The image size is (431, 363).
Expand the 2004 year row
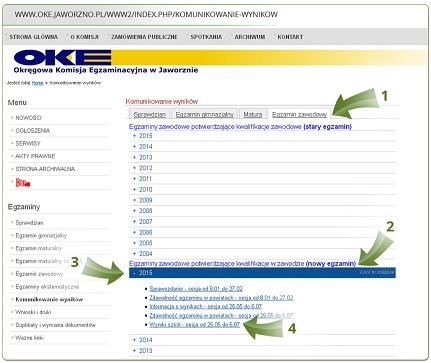(x=262, y=254)
